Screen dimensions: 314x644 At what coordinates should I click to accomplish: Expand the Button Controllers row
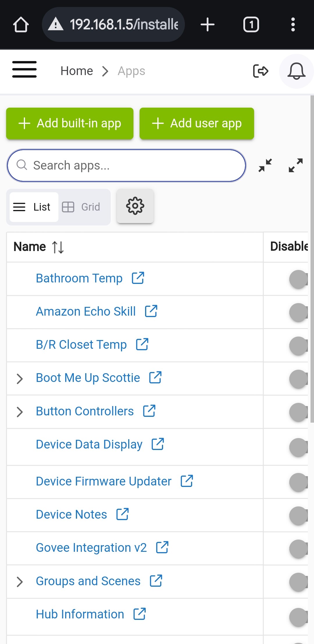pos(20,412)
